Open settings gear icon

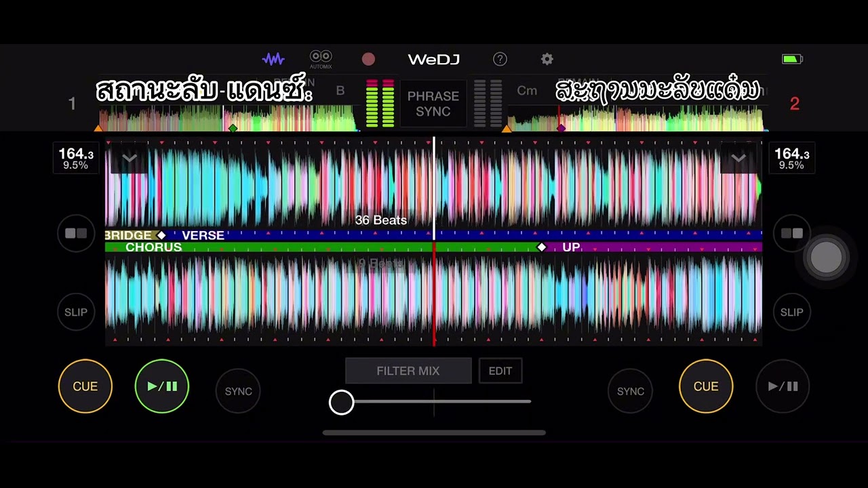pos(547,59)
